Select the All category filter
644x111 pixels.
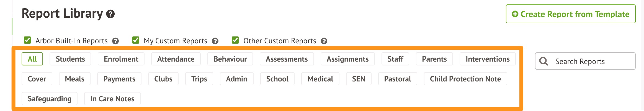(x=32, y=59)
